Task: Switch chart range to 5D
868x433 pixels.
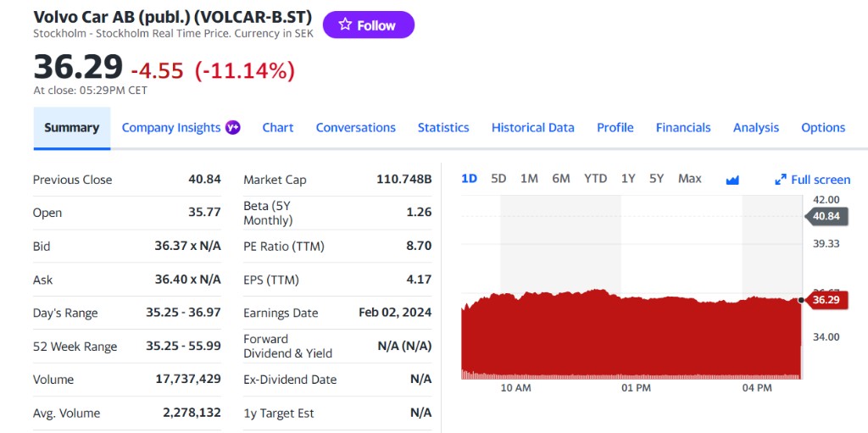Action: (x=498, y=178)
